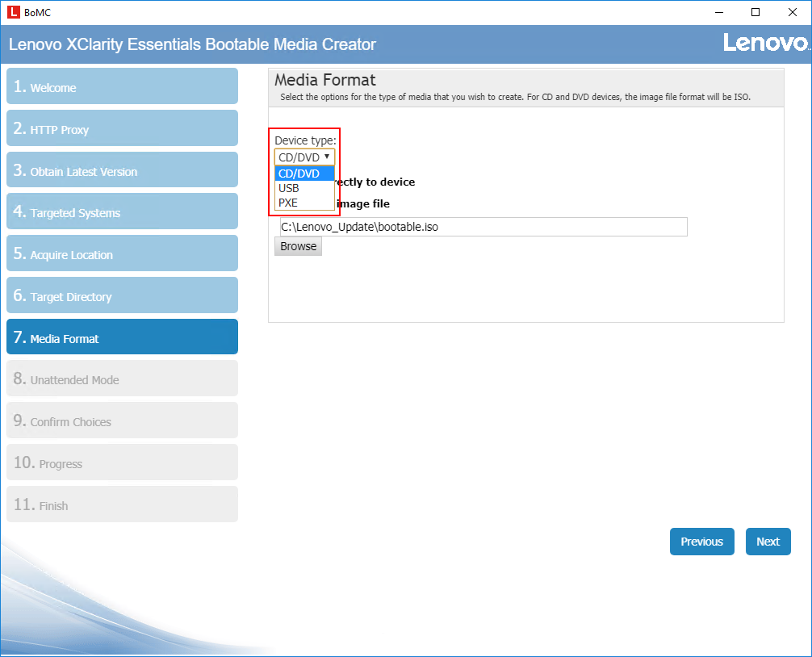
Task: Click step 11 Finish
Action: 122,504
